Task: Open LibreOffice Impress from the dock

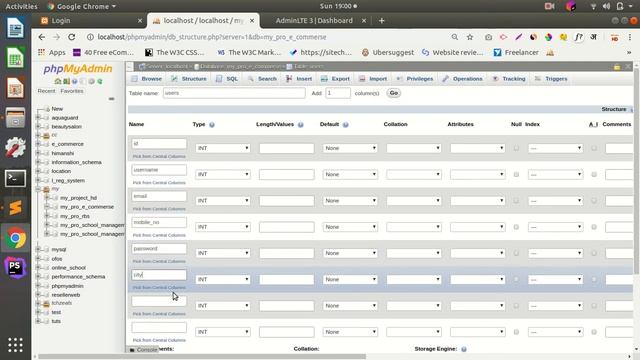Action: 15,88
